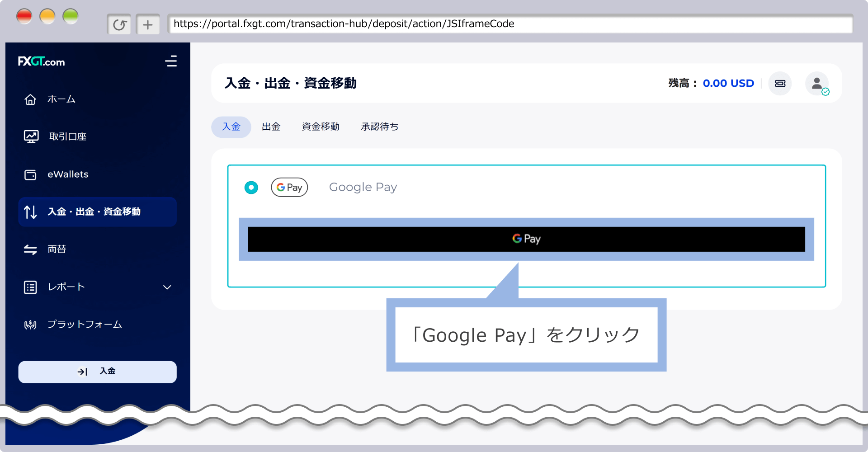Click the report list icon
Image resolution: width=868 pixels, height=452 pixels.
30,287
